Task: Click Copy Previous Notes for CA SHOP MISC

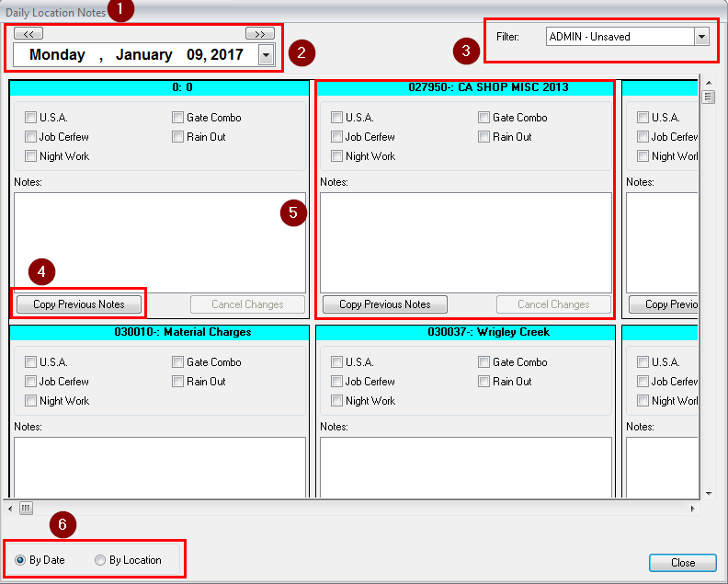Action: 384,304
